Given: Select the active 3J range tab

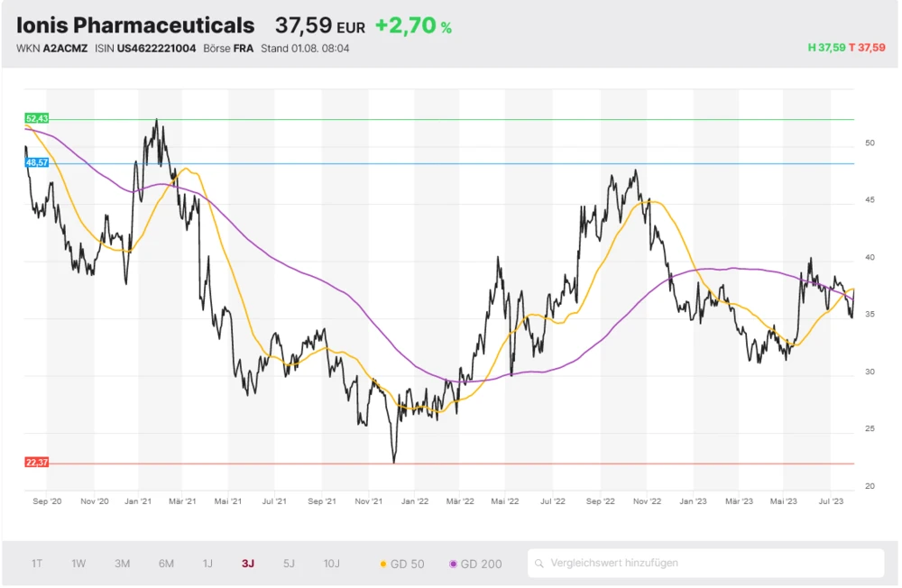Looking at the screenshot, I should pyautogui.click(x=248, y=564).
